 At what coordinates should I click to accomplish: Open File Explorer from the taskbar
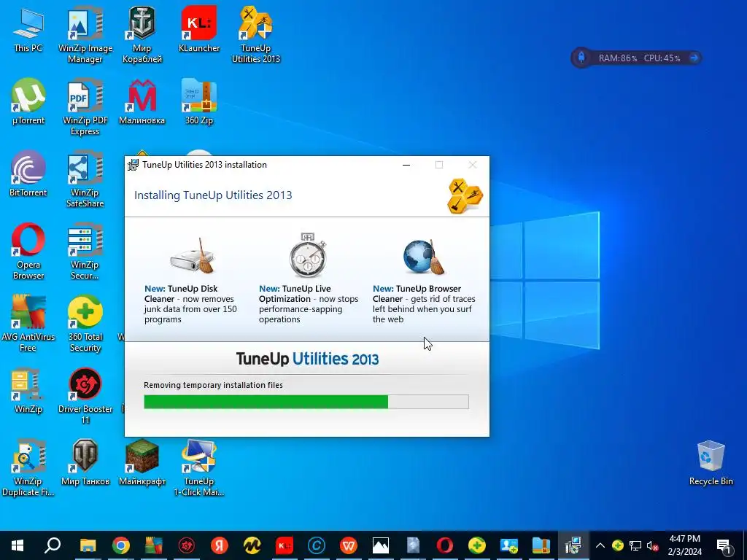click(x=88, y=545)
